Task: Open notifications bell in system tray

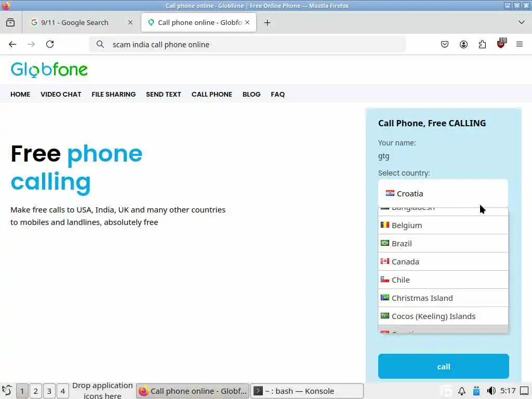Action: pos(462,391)
